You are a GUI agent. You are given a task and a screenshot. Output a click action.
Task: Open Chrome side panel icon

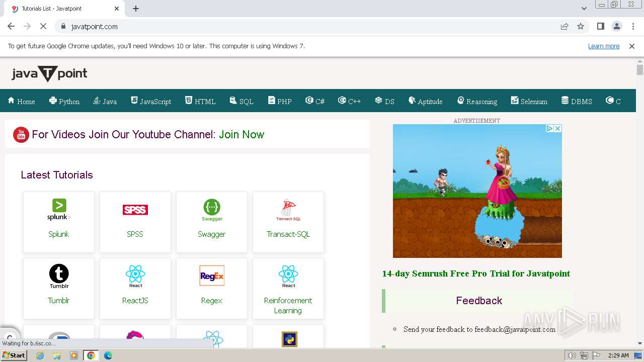(x=600, y=26)
